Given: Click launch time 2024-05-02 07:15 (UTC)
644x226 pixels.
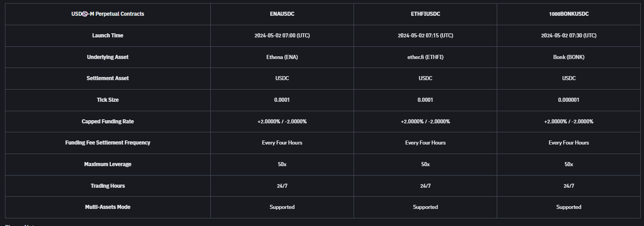Looking at the screenshot, I should click(425, 36).
